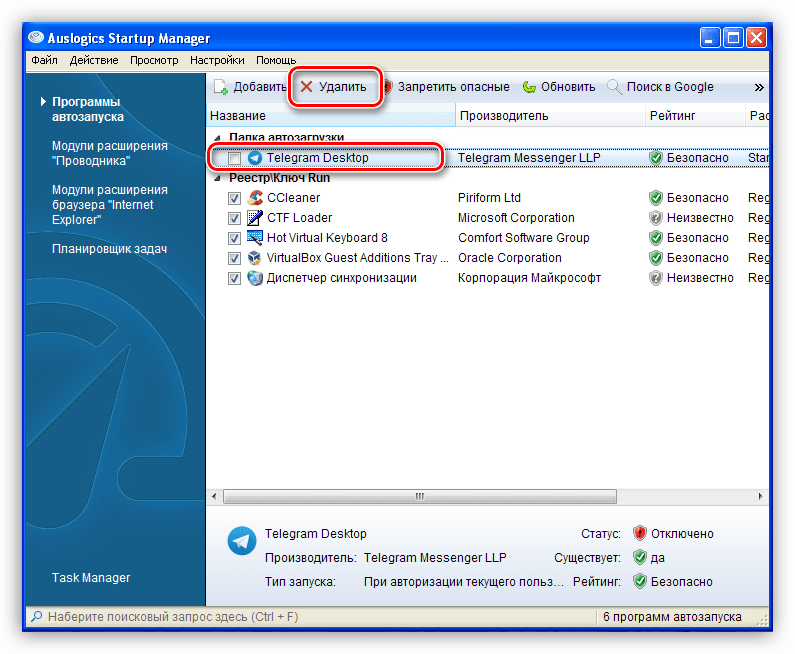Image resolution: width=795 pixels, height=654 pixels.
Task: Expand the toolbar overflow chevron
Action: pyautogui.click(x=758, y=87)
